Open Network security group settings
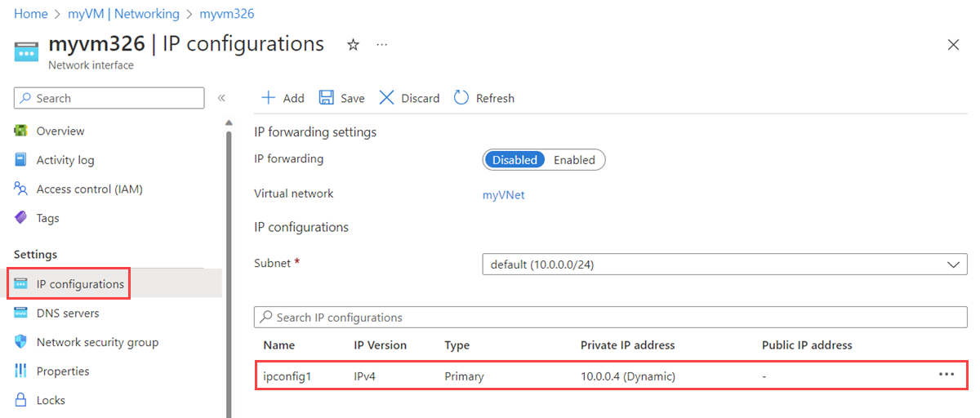 [x=97, y=342]
